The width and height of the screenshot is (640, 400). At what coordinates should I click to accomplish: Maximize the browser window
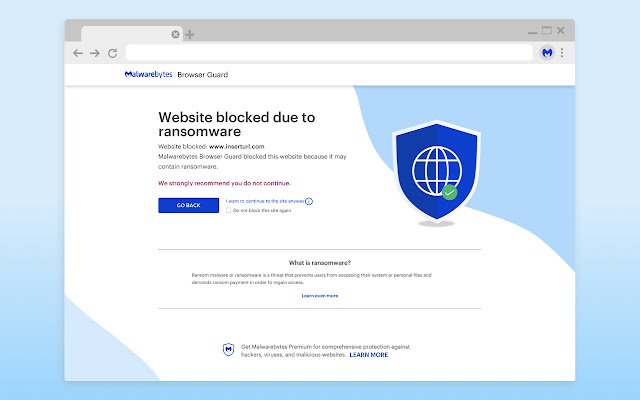tap(547, 31)
